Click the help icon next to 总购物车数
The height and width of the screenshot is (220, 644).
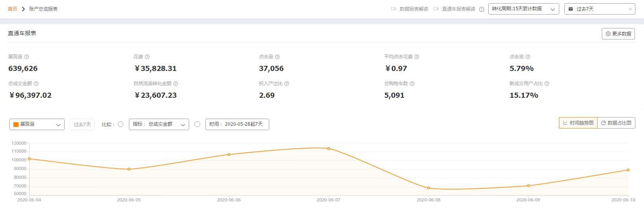click(412, 84)
